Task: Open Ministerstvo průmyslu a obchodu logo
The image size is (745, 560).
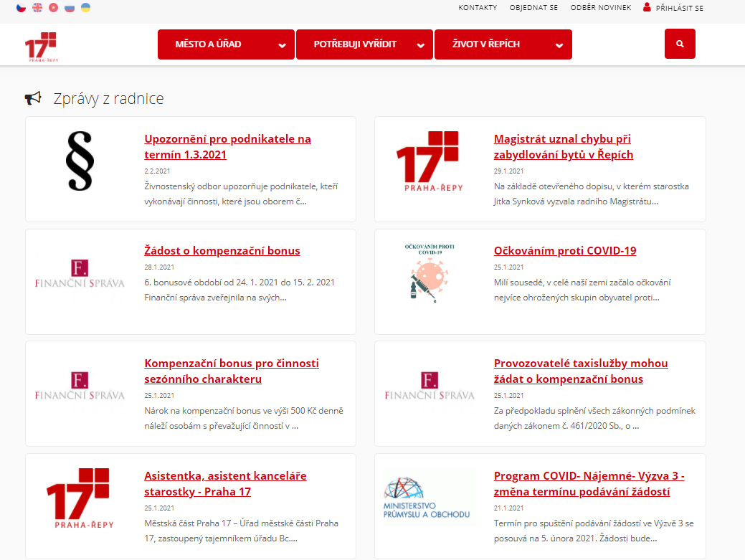Action: pos(427,498)
